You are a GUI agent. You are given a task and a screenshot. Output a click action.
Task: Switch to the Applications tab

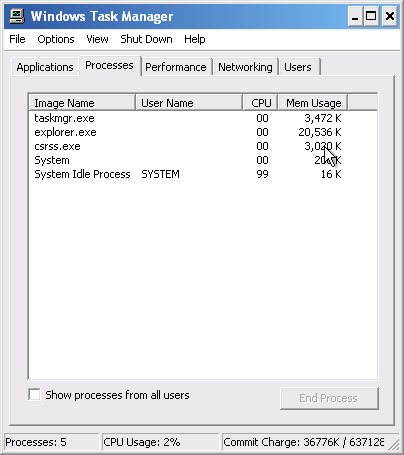click(45, 67)
